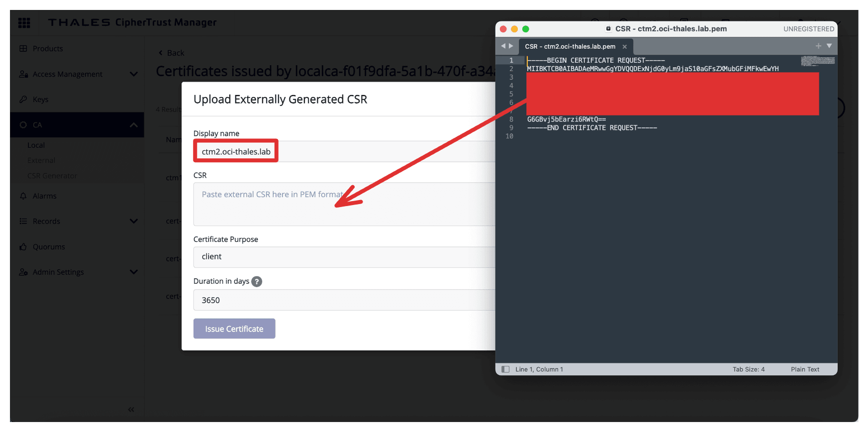868x432 pixels.
Task: Click the Quorums thumbs-up icon
Action: click(23, 246)
